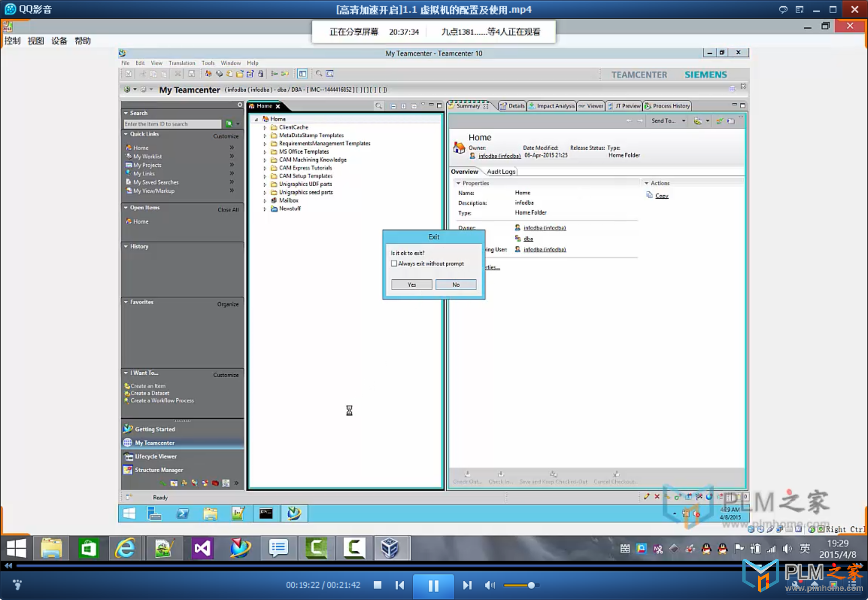Screen dimensions: 868x600
Task: Open VirtualBox from host taskbar
Action: pos(390,548)
